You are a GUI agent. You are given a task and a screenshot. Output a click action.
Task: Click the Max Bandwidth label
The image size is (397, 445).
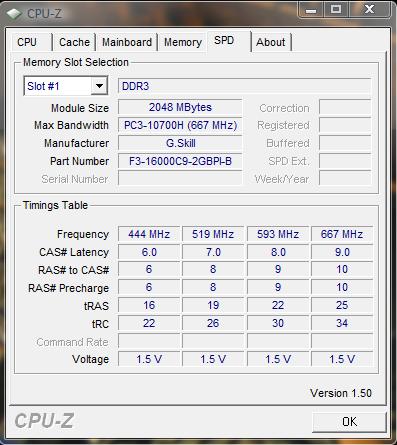coord(71,125)
